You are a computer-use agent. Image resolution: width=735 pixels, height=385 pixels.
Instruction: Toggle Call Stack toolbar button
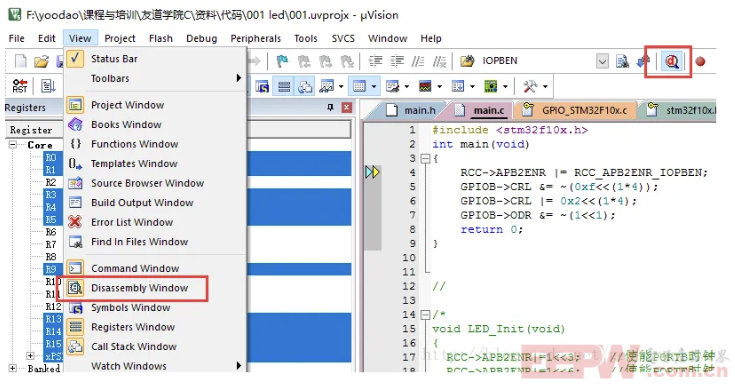(305, 86)
